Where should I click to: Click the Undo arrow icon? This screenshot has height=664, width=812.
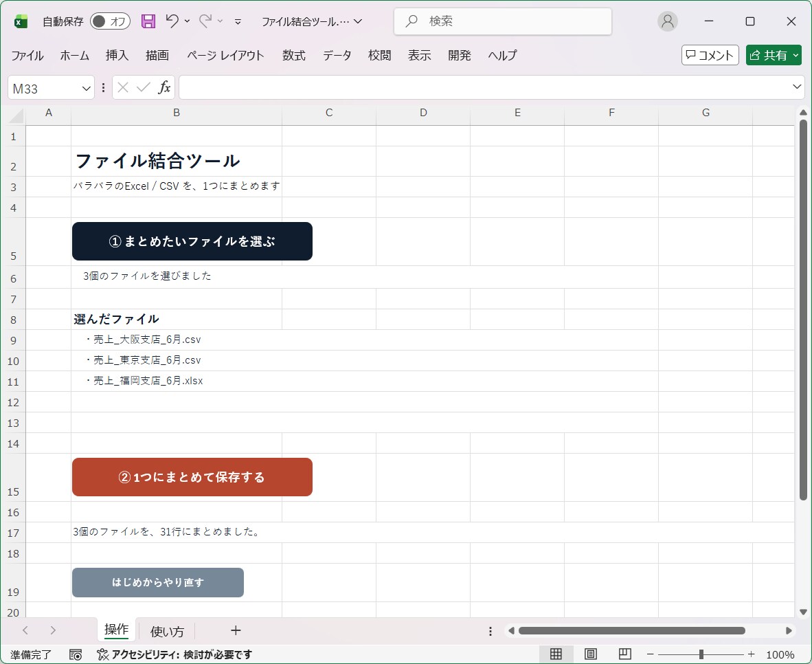tap(172, 21)
